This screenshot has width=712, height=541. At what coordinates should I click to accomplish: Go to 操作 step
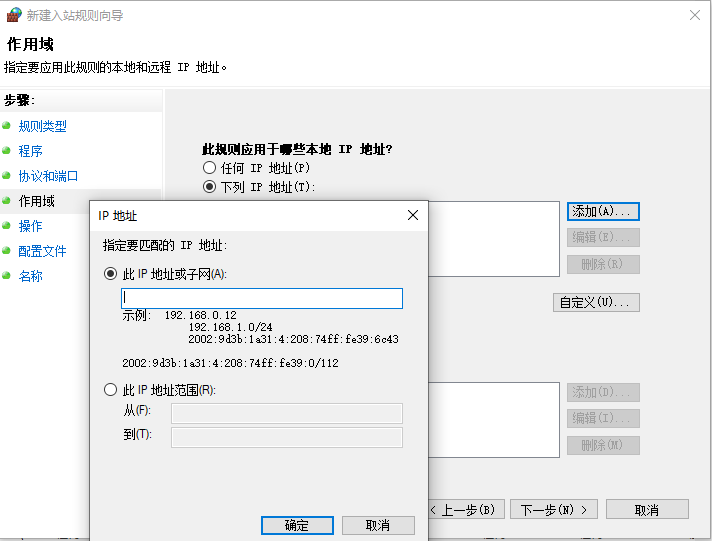(30, 226)
